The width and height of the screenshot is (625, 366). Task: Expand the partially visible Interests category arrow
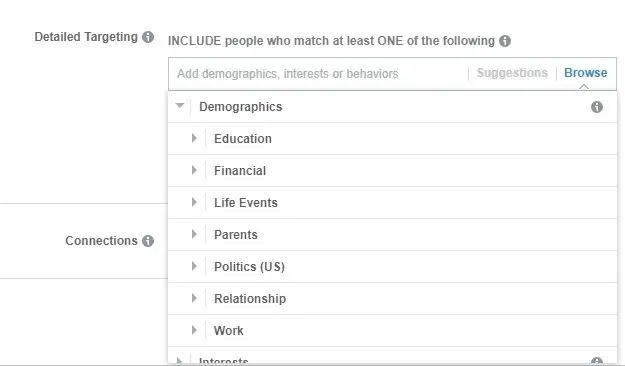click(x=179, y=361)
